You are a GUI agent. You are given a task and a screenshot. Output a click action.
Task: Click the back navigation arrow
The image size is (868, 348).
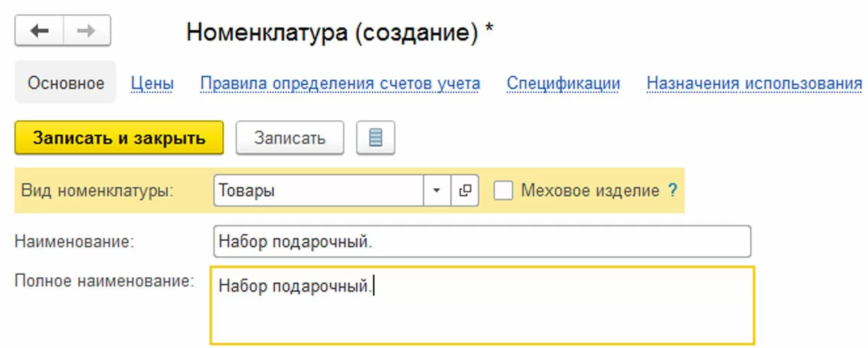39,32
